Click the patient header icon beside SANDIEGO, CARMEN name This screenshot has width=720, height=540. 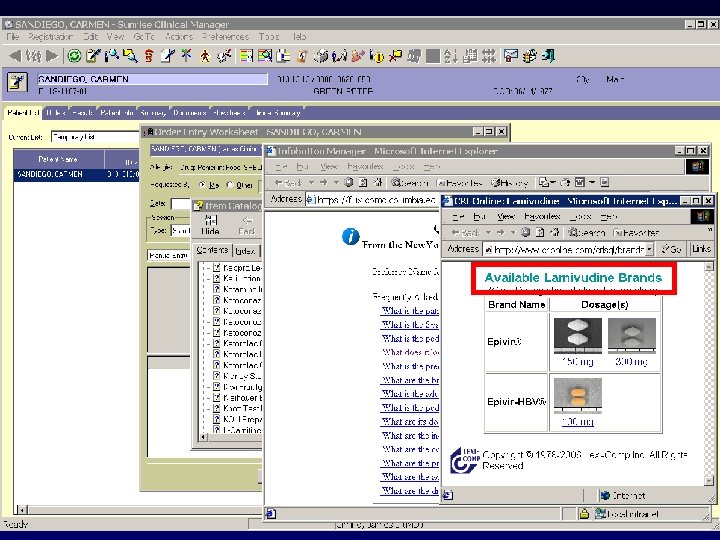click(x=17, y=82)
